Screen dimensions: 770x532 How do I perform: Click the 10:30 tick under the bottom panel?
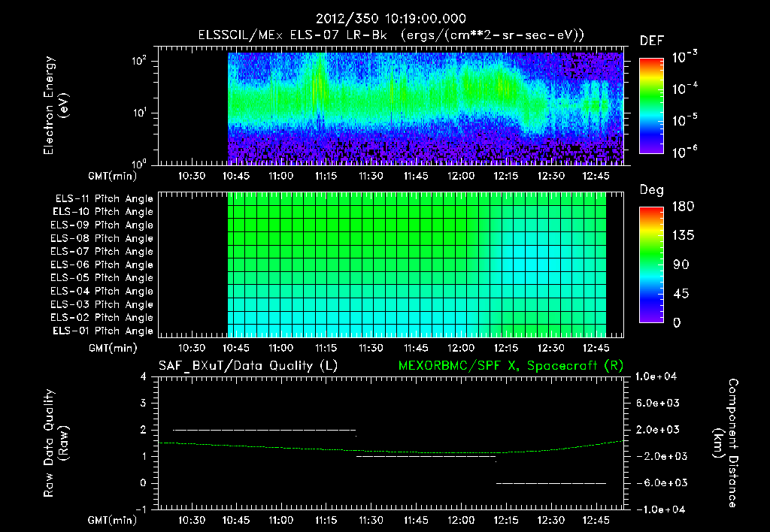(192, 520)
